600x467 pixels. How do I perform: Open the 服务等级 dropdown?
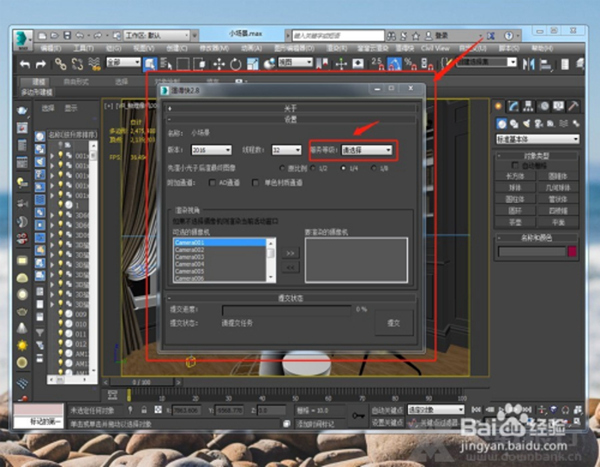tap(367, 150)
